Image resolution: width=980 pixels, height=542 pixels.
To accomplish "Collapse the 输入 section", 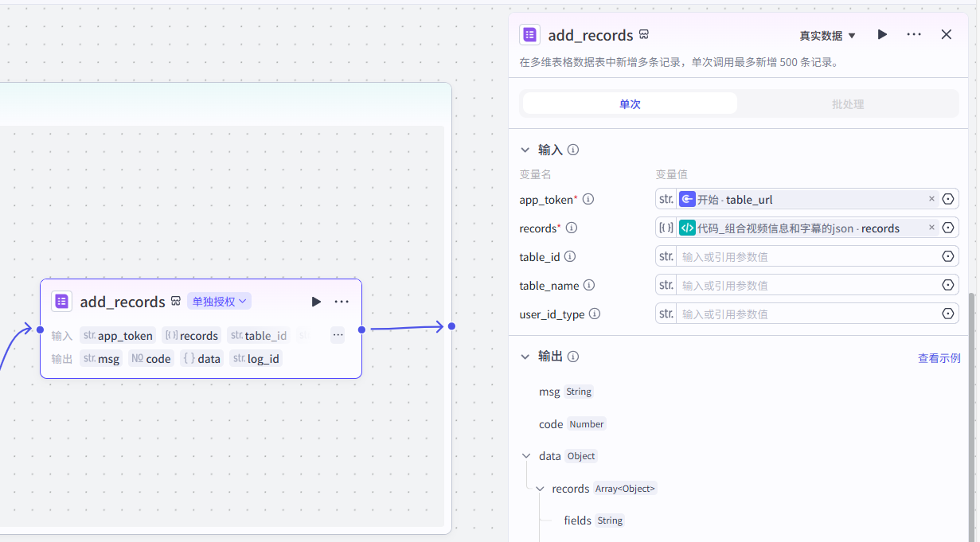I will pos(525,150).
